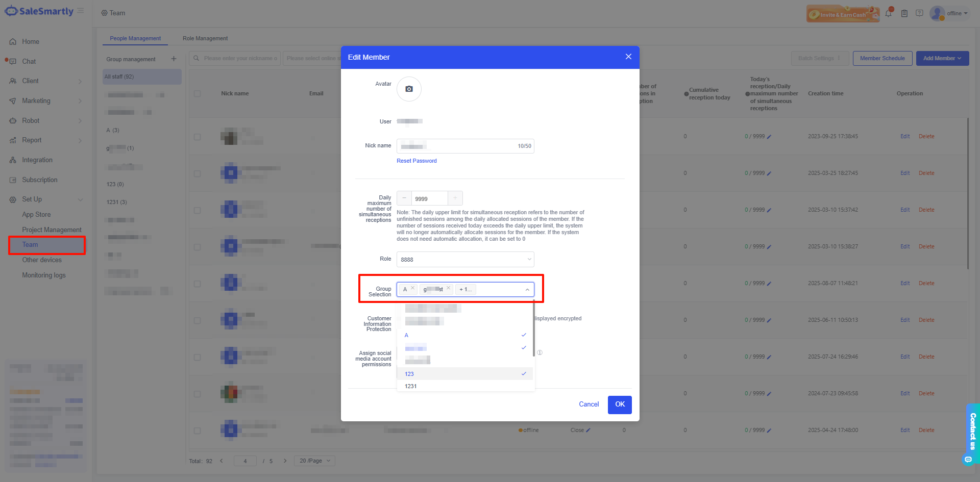The image size is (980, 482).
Task: Switch to the Role Management tab
Action: pyautogui.click(x=205, y=38)
